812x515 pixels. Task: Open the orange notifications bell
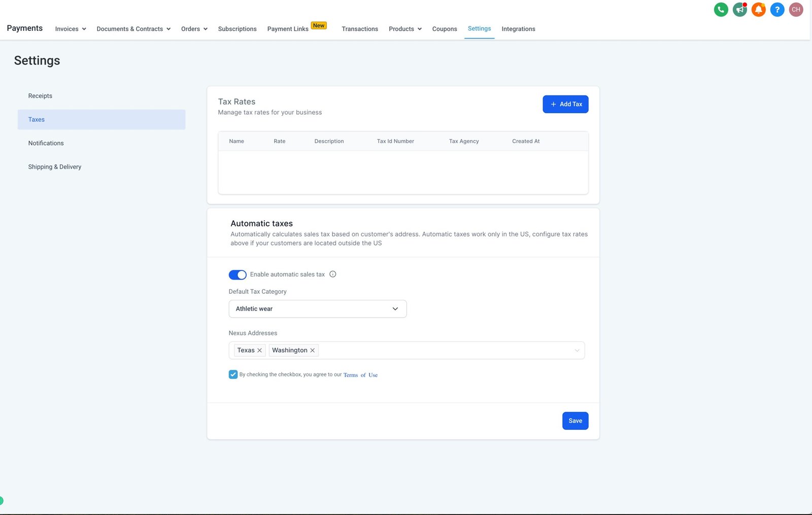click(x=758, y=10)
